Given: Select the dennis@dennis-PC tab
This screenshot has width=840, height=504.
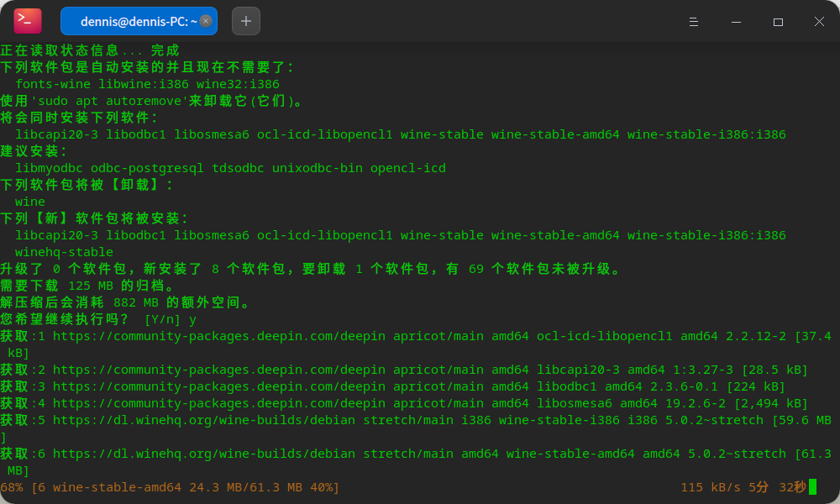Looking at the screenshot, I should point(139,21).
